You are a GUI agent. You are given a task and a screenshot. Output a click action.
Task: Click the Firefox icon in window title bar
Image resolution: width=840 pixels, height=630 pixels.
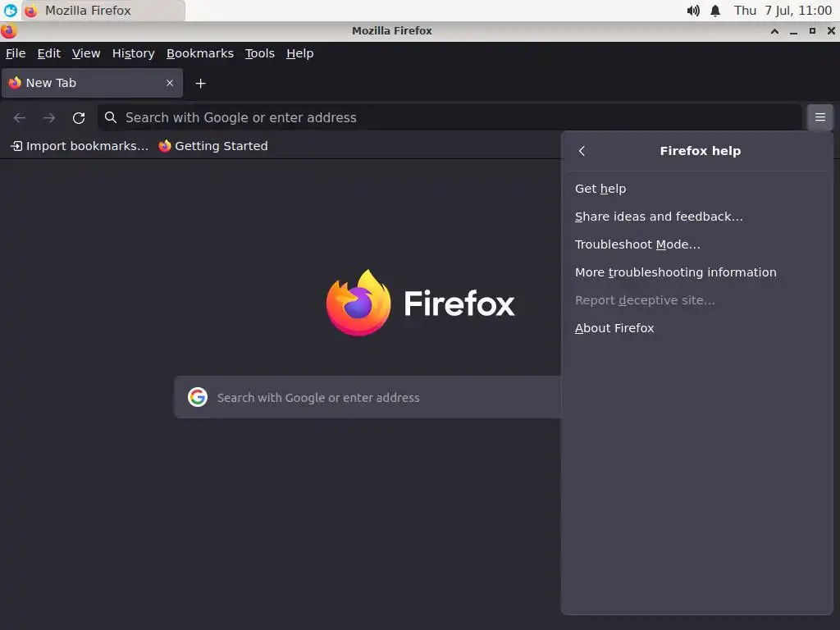pyautogui.click(x=8, y=31)
